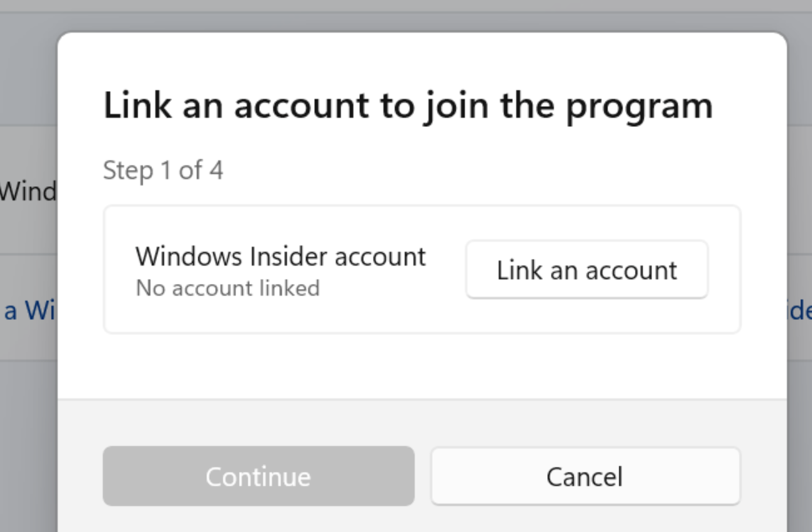Image resolution: width=812 pixels, height=532 pixels.
Task: Click the digit '4' in the step counter
Action: (x=216, y=170)
